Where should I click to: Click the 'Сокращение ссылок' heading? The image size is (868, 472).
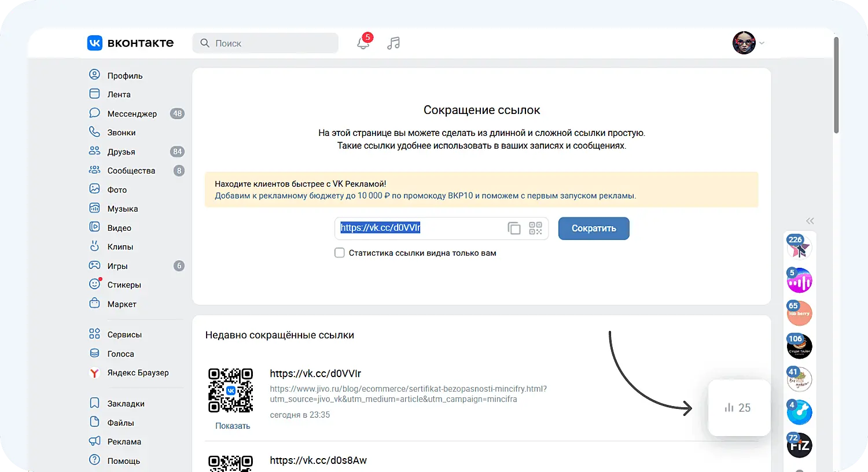coord(481,110)
